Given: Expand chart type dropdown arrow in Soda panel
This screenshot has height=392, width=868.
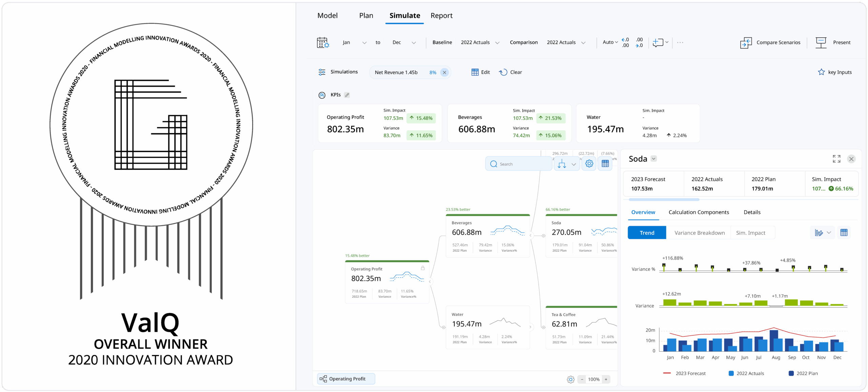Looking at the screenshot, I should 829,233.
